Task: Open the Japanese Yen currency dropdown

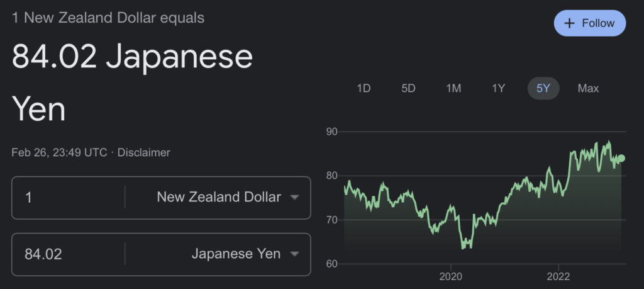Action: (x=236, y=254)
